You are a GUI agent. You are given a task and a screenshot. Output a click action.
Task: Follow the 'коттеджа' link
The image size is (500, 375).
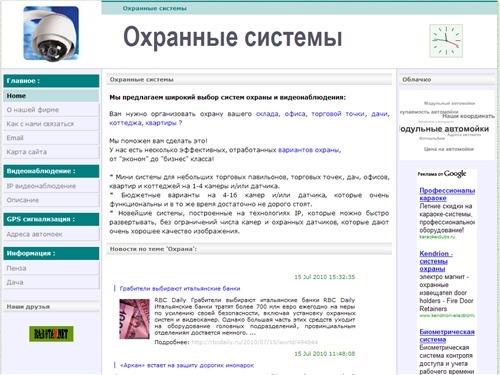[125, 123]
